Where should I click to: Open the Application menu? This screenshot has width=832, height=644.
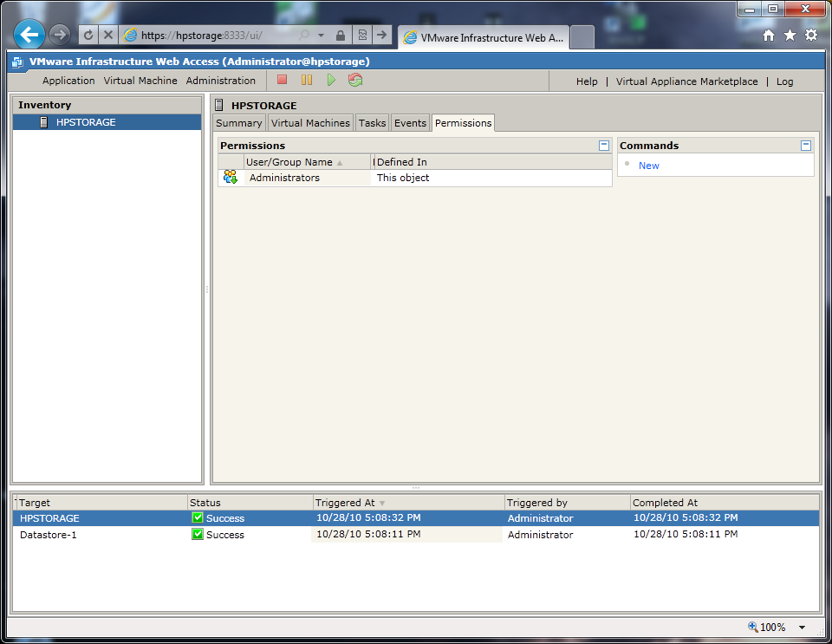[68, 81]
